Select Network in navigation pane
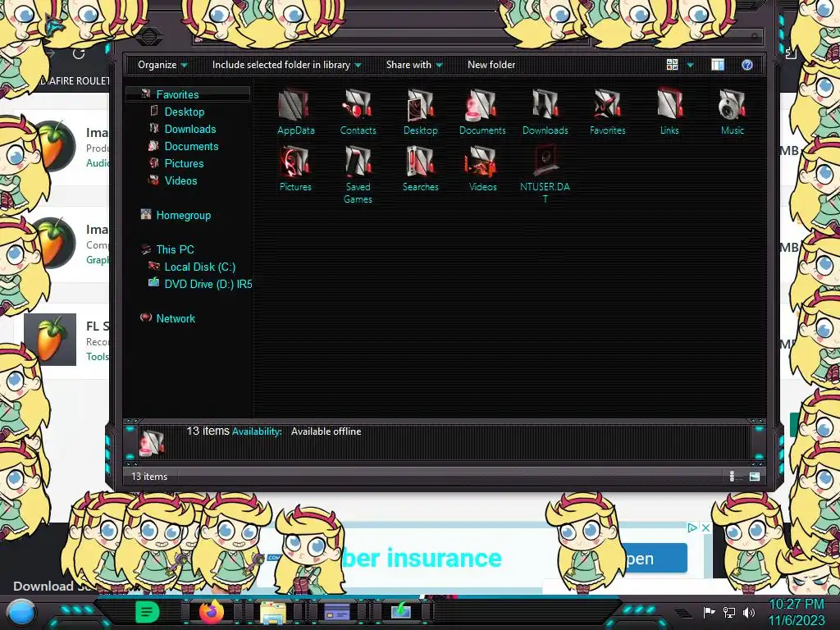Screen dimensions: 840x630 point(176,318)
